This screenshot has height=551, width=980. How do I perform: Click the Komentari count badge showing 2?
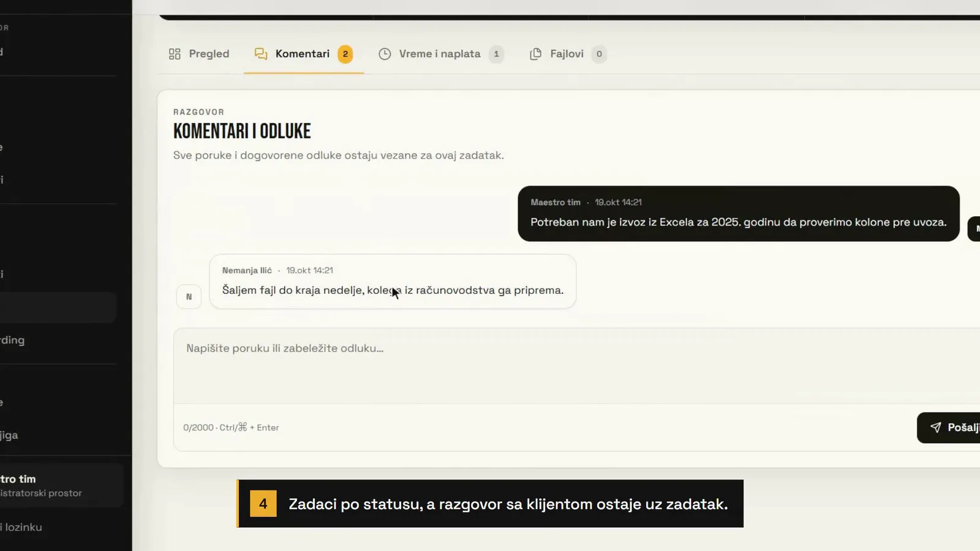pyautogui.click(x=345, y=54)
